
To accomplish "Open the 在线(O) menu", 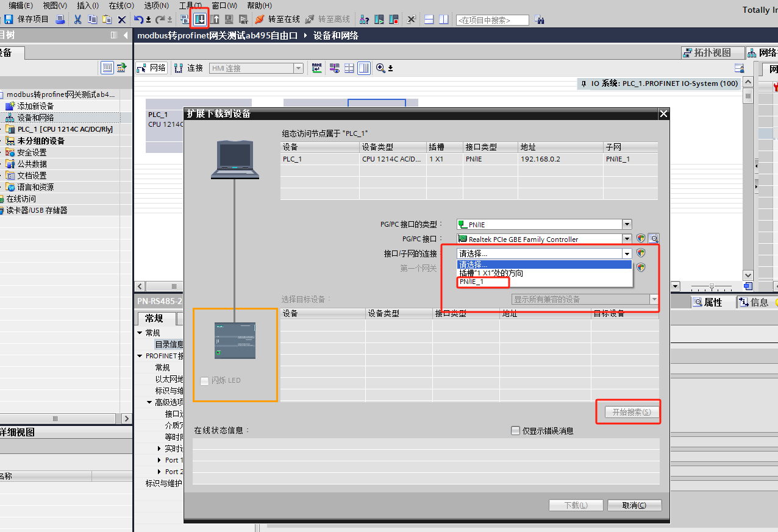I will point(121,5).
